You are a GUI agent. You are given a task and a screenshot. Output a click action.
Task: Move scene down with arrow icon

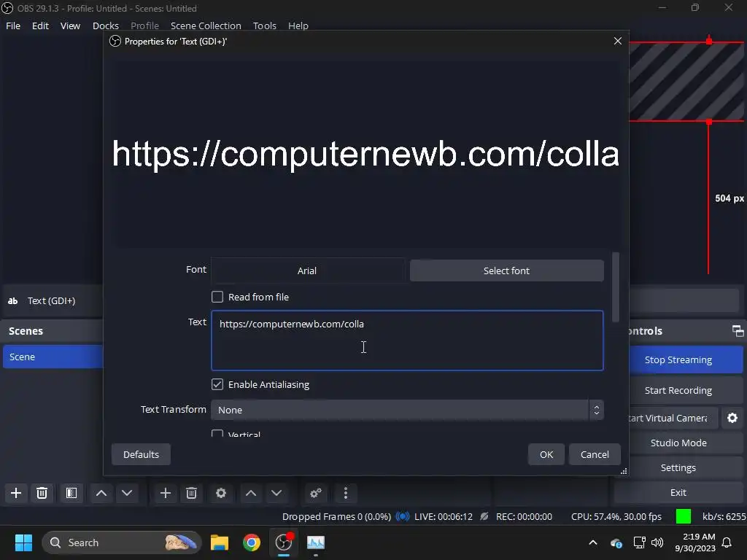[x=127, y=493]
